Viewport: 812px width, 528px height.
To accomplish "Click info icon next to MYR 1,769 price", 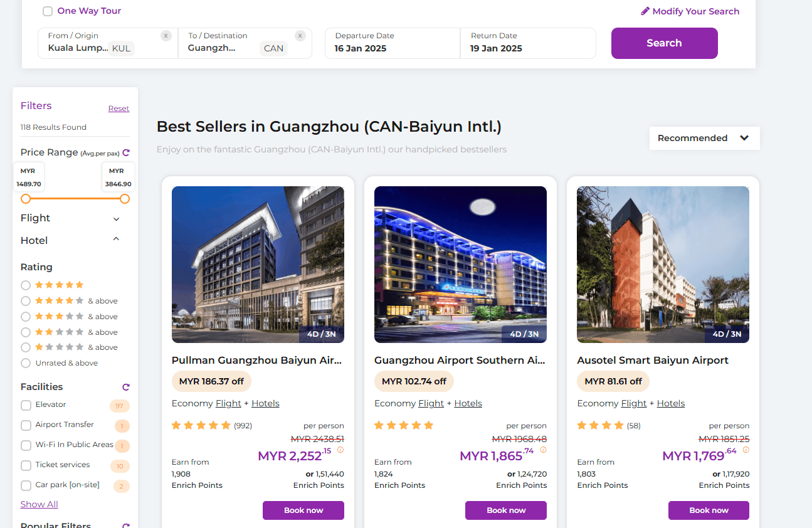I will 746,450.
